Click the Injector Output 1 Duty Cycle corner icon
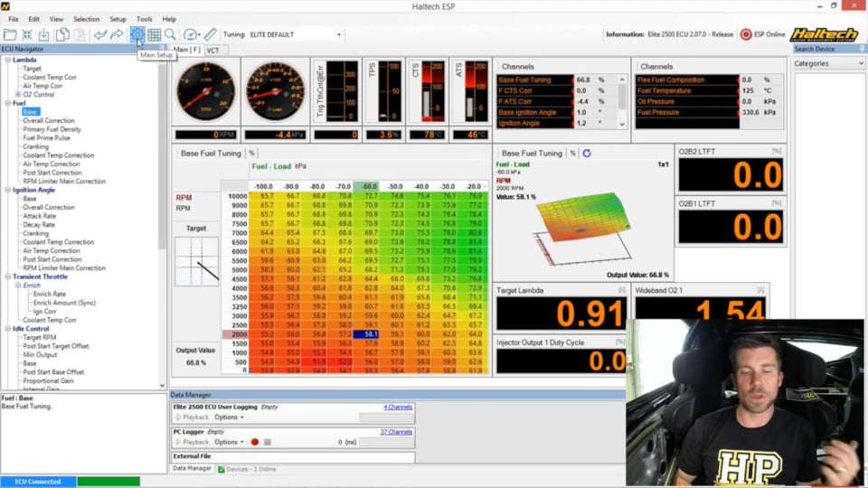 [620, 343]
